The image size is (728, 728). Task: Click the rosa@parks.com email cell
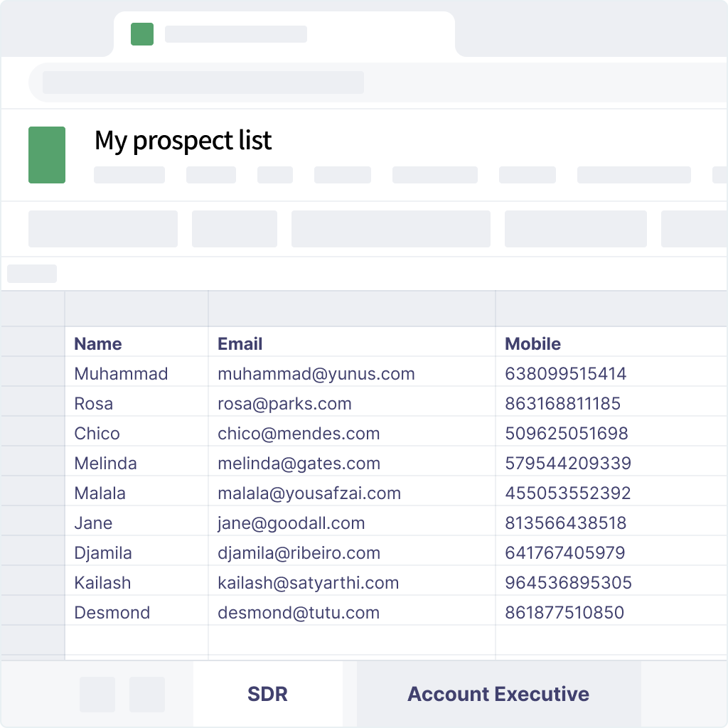click(x=352, y=404)
